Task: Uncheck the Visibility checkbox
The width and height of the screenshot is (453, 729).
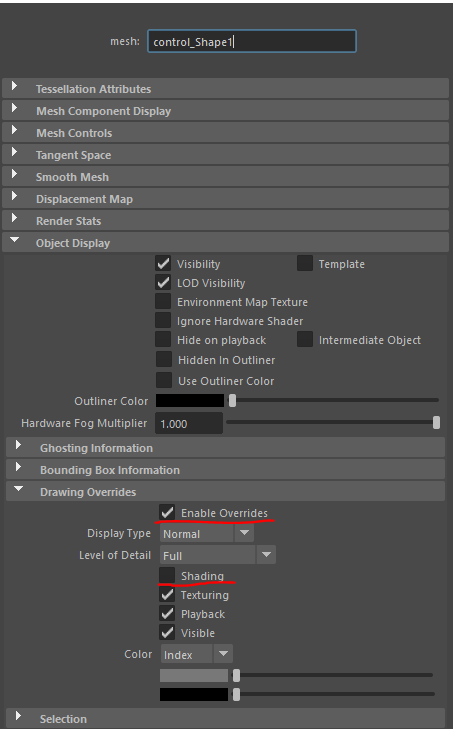Action: coord(163,264)
